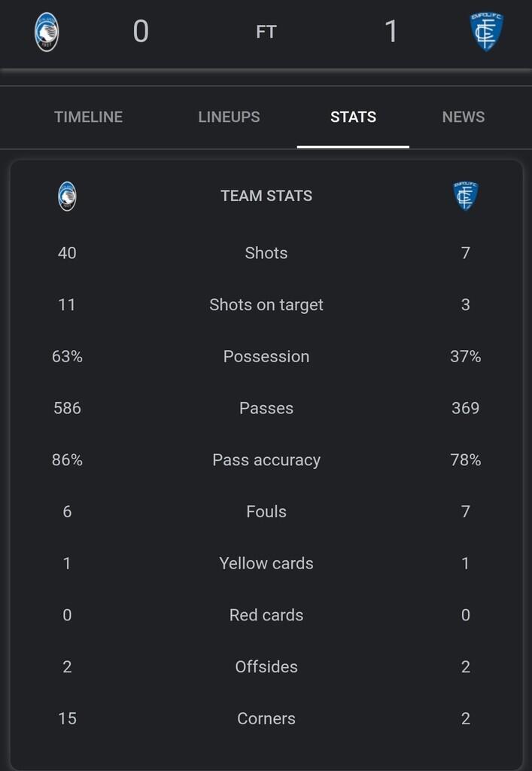Screen dimensions: 532x771
Task: Click the Atalanta crest beside Team Stats
Action: [x=67, y=197]
